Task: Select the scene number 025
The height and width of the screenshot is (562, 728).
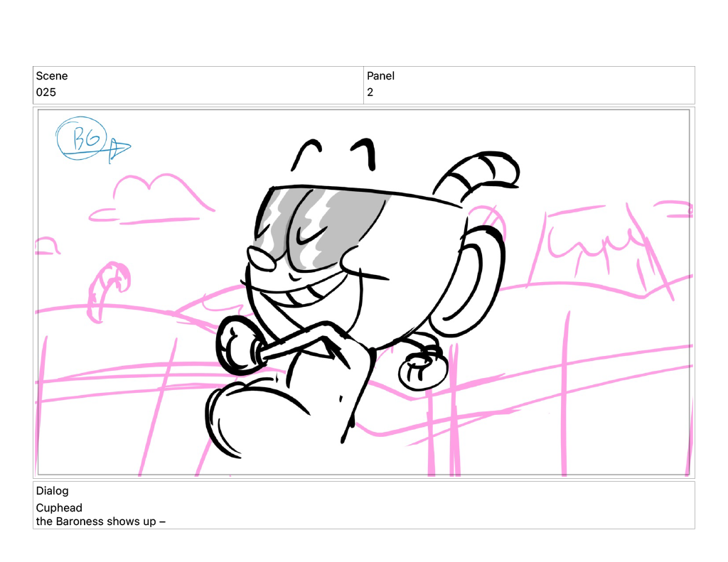Action: click(46, 92)
